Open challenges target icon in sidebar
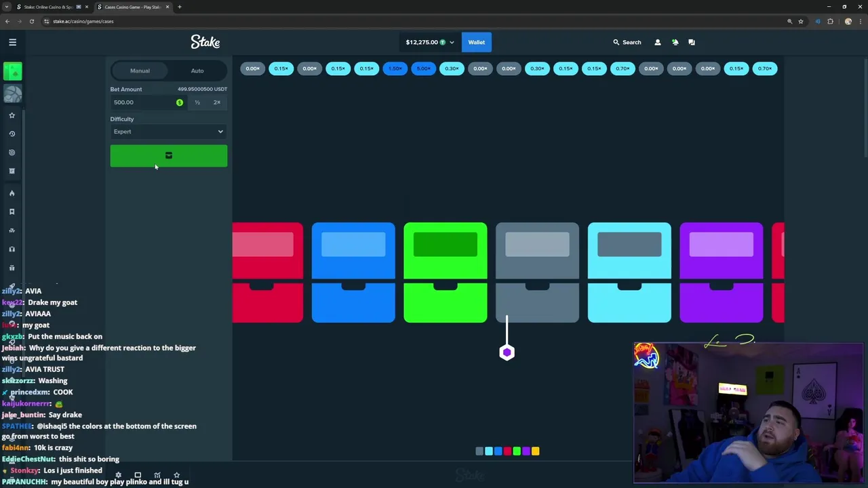The width and height of the screenshot is (868, 488). tap(12, 152)
